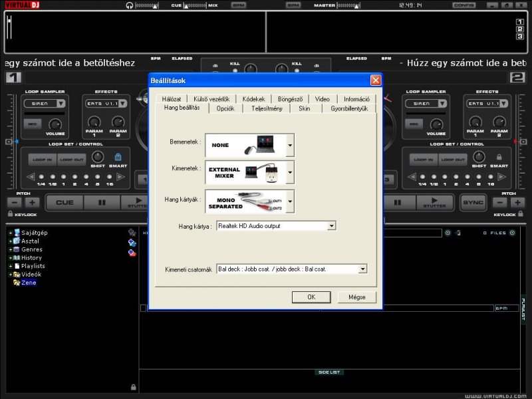This screenshot has height=399, width=532.
Task: Adjust left deck sampler VOLUME knob
Action: [55, 124]
